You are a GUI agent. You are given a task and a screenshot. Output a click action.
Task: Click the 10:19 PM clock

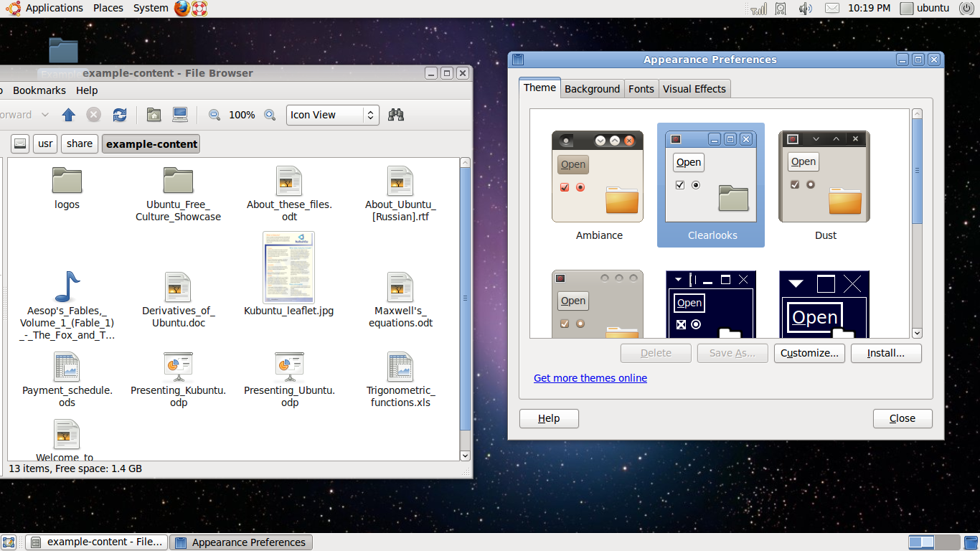coord(869,9)
